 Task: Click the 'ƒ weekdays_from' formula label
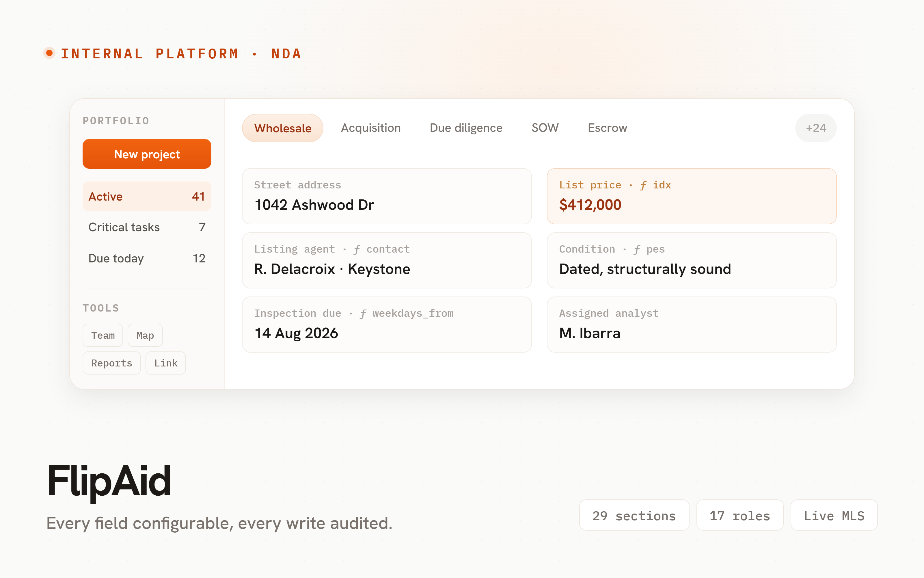pyautogui.click(x=407, y=314)
